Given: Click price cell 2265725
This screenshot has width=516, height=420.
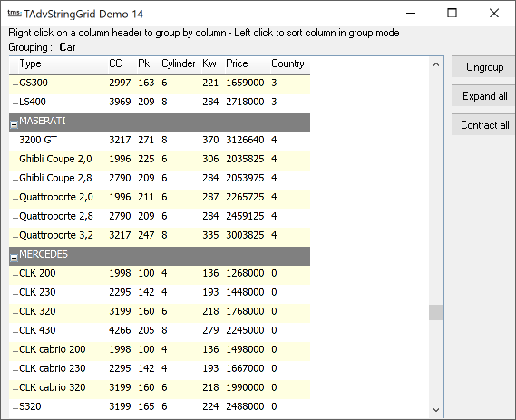Looking at the screenshot, I should point(245,198).
